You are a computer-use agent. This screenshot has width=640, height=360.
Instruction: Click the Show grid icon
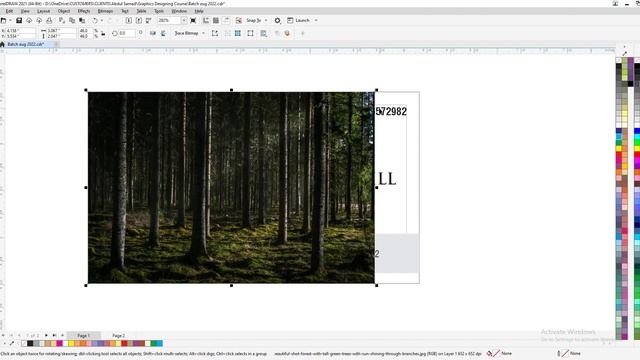coord(216,20)
